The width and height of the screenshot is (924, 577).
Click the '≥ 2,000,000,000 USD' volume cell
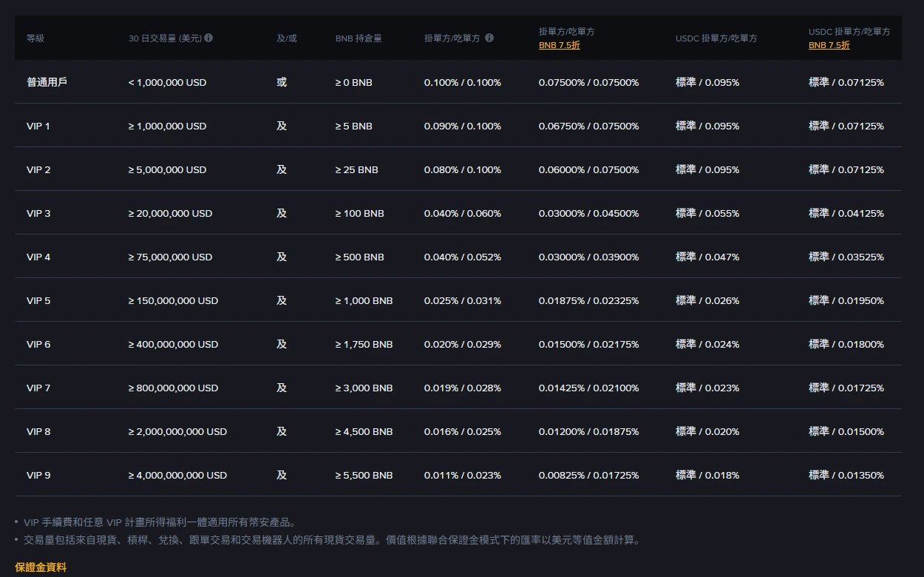[x=177, y=431]
